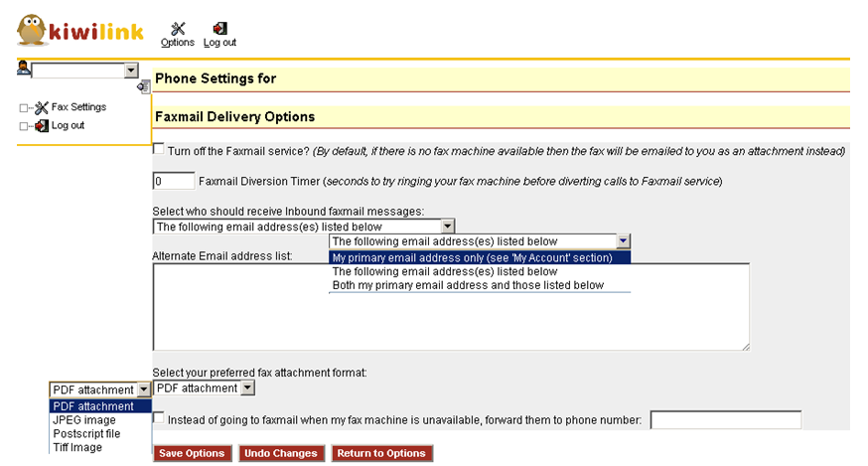The image size is (868, 466).
Task: Click the Return to Options button
Action: click(x=381, y=453)
